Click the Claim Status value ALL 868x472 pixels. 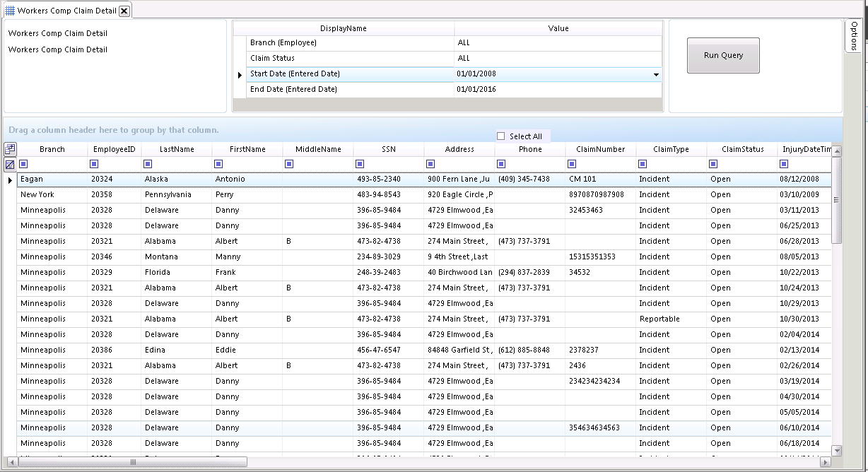(558, 59)
